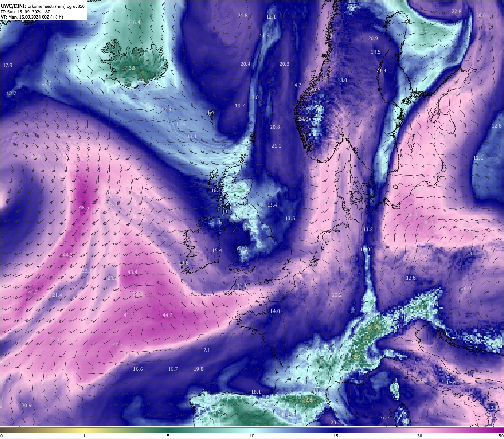Image resolution: width=504 pixels, height=439 pixels.
Task: Click the 'VT: Mán. 16.09.2024 00Z (+6 h)' line
Action: 32,17
